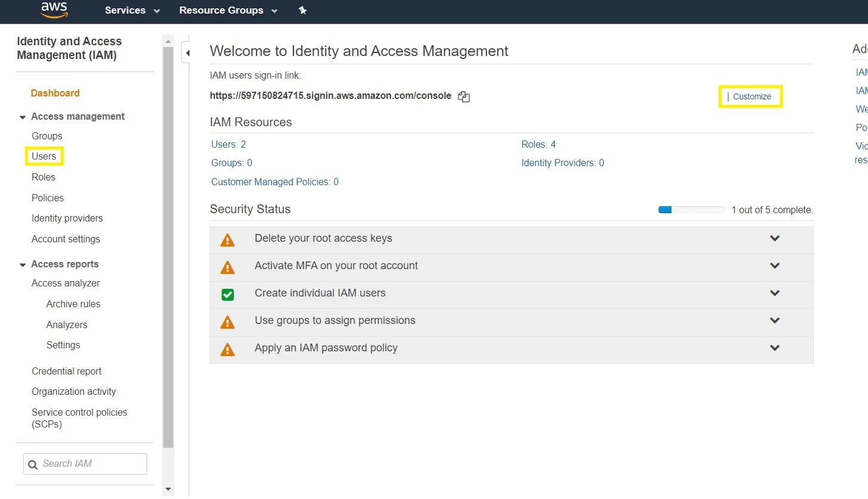Collapse the Access management section
868x499 pixels.
pos(23,117)
